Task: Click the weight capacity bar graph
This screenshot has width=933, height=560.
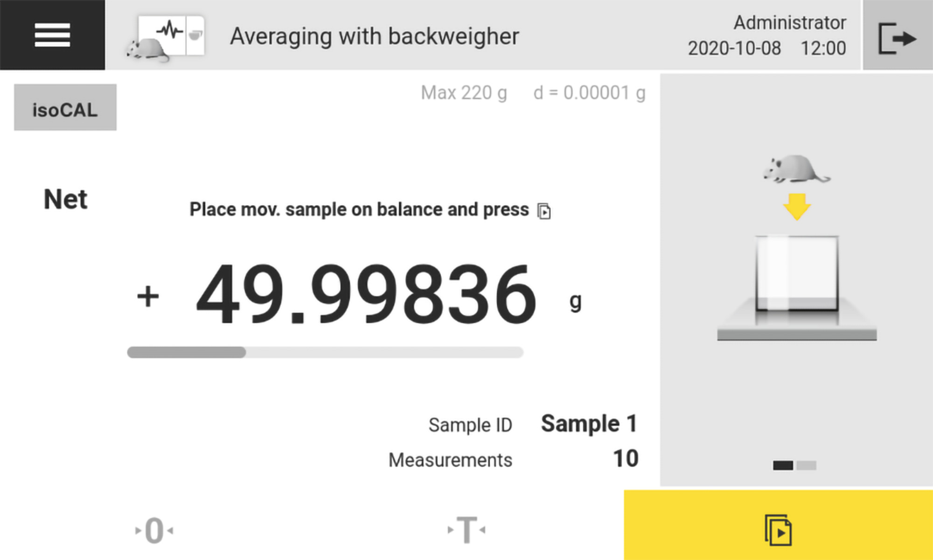Action: (x=325, y=352)
